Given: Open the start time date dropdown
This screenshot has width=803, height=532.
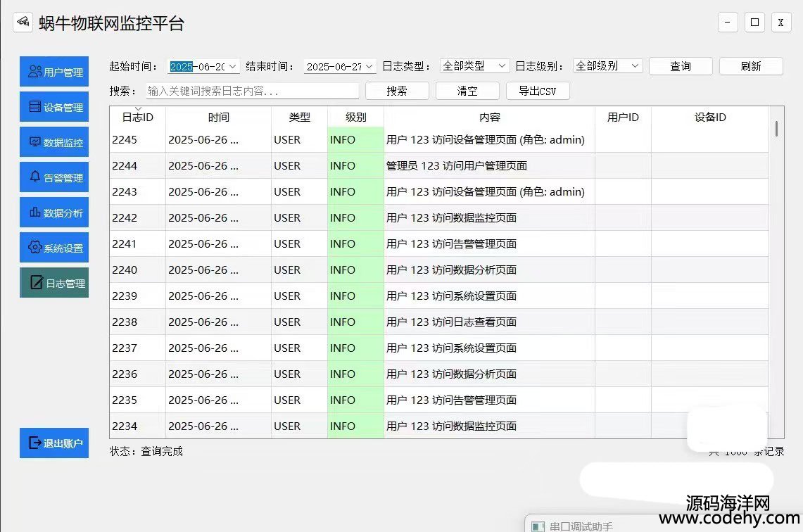Looking at the screenshot, I should coord(233,66).
